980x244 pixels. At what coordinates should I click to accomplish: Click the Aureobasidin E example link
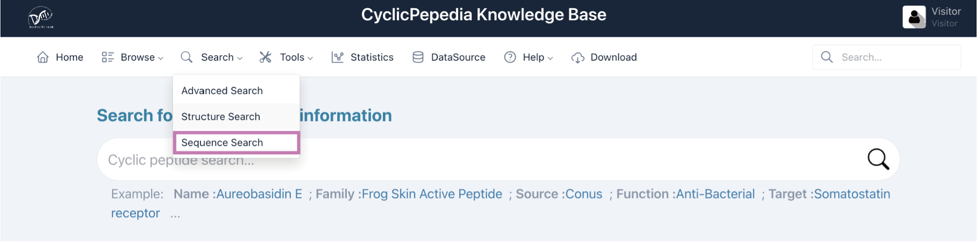point(259,194)
